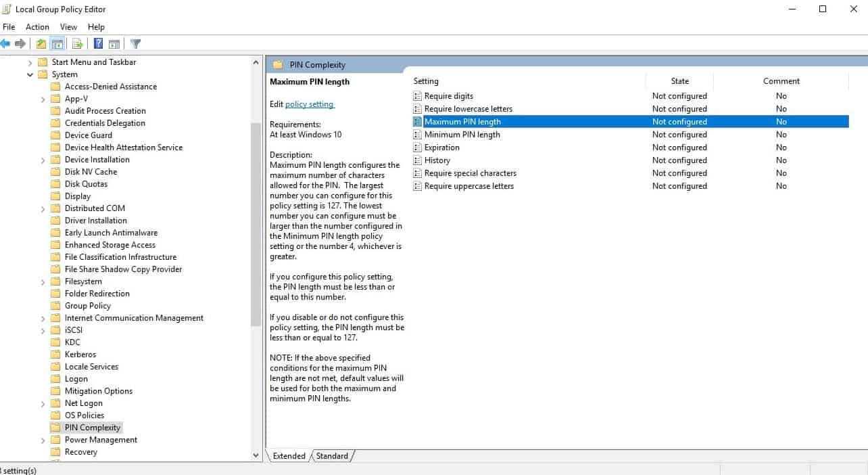Open the File menu
Screen dimensions: 868x475
click(9, 27)
